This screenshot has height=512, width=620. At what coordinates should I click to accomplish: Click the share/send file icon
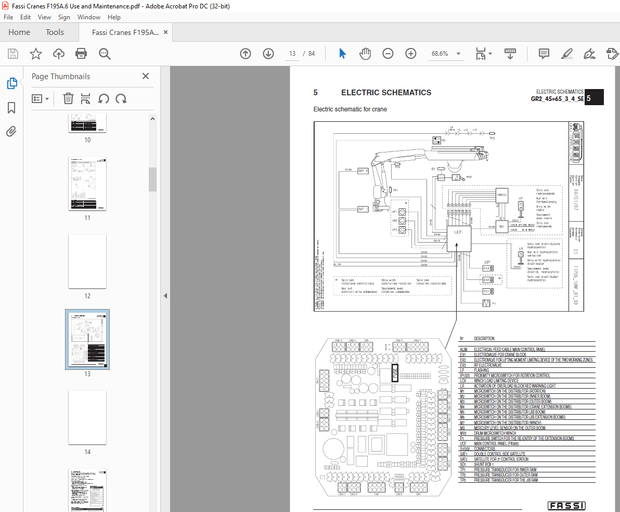click(612, 54)
